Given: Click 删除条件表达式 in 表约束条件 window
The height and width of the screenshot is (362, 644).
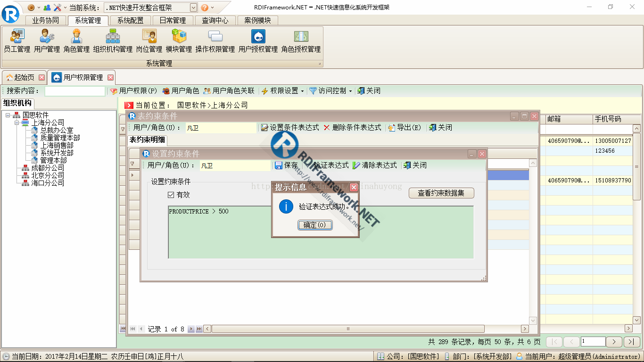Looking at the screenshot, I should point(352,128).
